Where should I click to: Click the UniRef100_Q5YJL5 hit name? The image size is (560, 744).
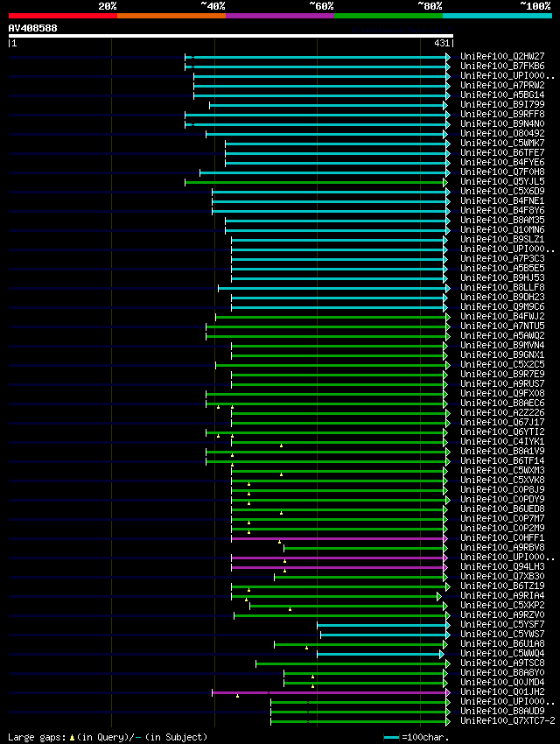(x=502, y=182)
